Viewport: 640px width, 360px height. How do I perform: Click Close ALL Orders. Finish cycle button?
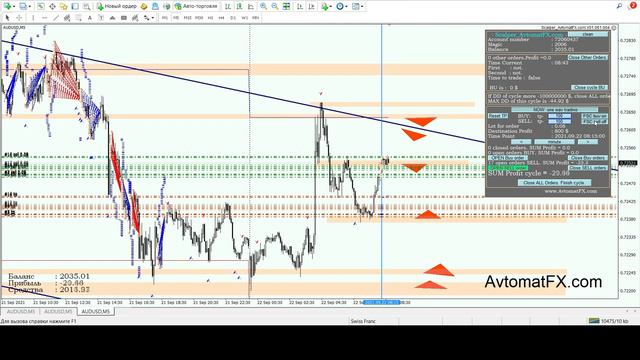click(554, 182)
